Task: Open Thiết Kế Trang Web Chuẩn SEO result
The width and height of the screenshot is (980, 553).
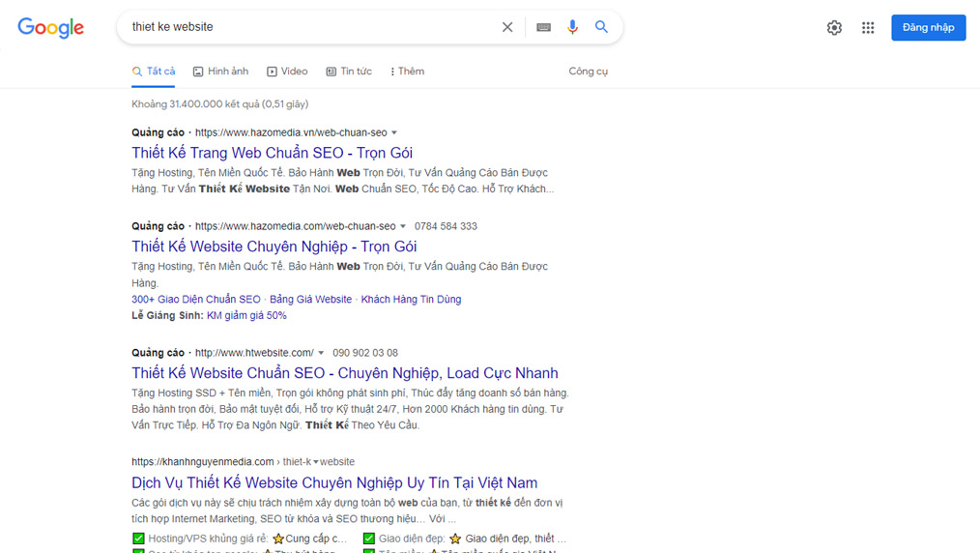Action: tap(272, 153)
